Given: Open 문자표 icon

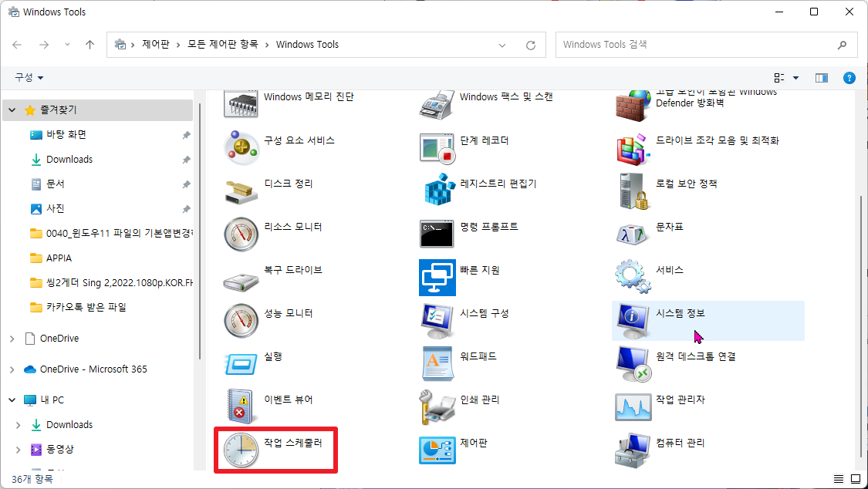Looking at the screenshot, I should pyautogui.click(x=632, y=234).
